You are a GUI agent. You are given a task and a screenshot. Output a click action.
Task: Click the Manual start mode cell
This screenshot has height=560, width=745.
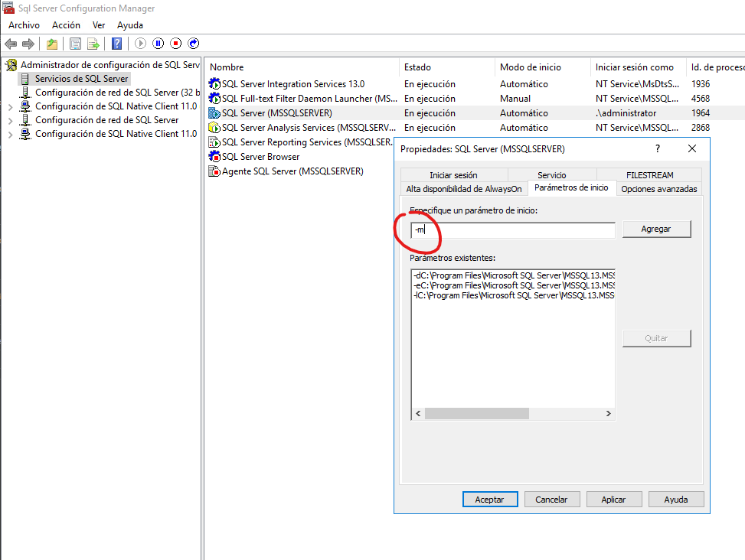pyautogui.click(x=515, y=99)
